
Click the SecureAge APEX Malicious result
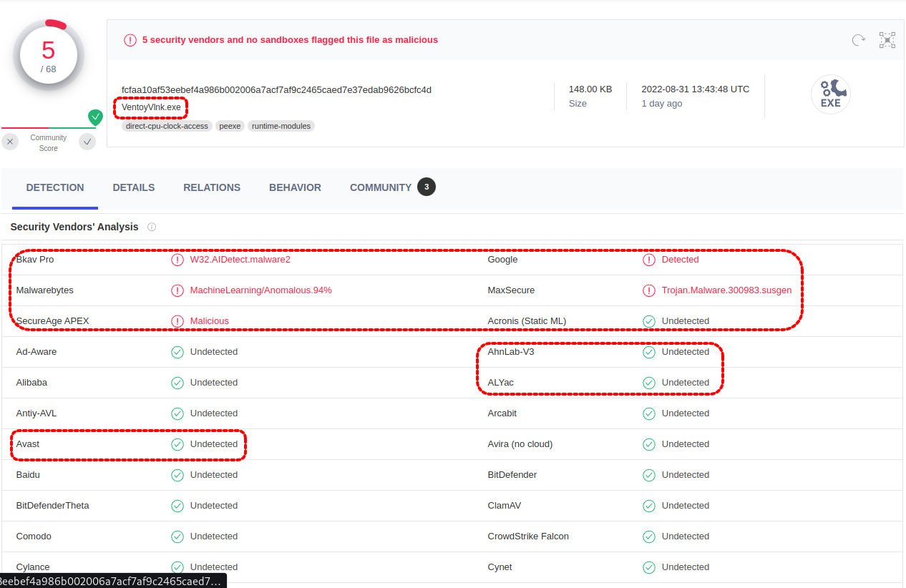[210, 321]
